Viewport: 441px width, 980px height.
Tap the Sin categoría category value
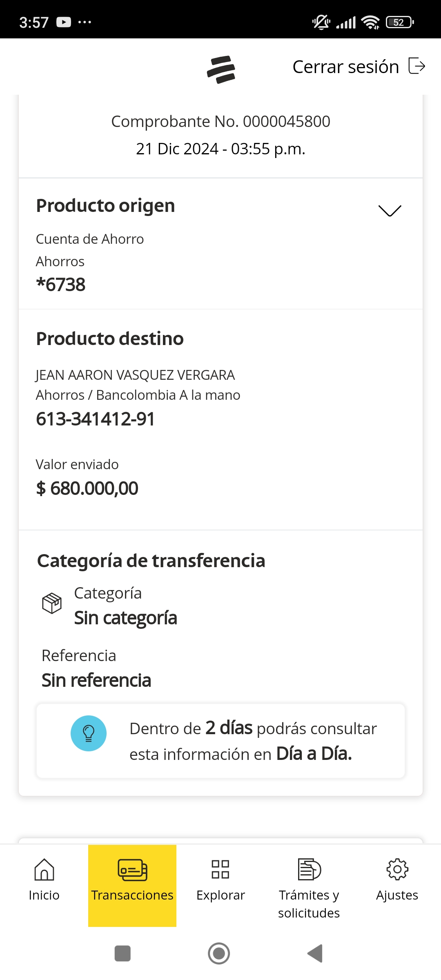click(125, 618)
